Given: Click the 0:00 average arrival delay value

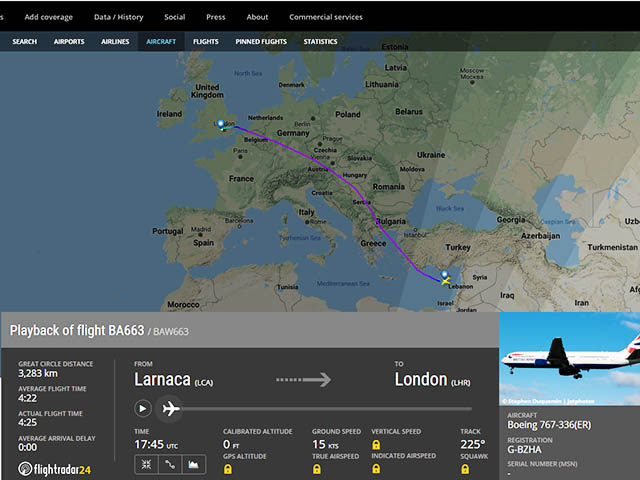Looking at the screenshot, I should pyautogui.click(x=27, y=447).
